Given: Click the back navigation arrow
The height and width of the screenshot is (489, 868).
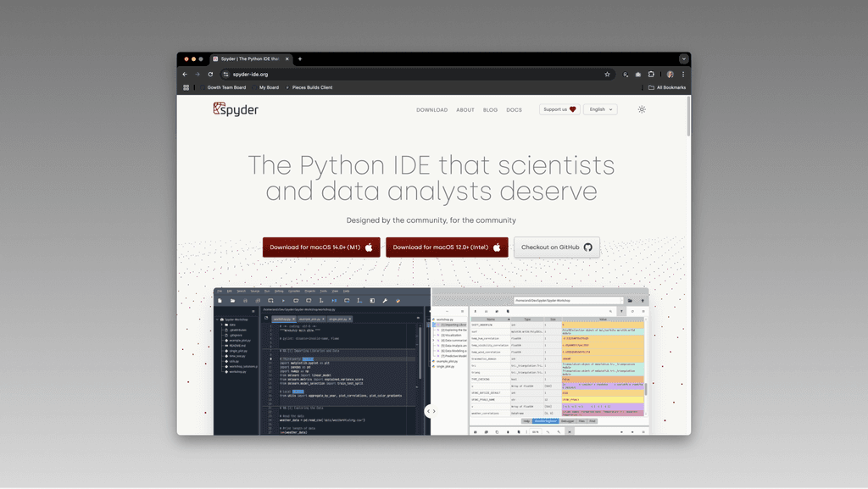Looking at the screenshot, I should coord(185,74).
